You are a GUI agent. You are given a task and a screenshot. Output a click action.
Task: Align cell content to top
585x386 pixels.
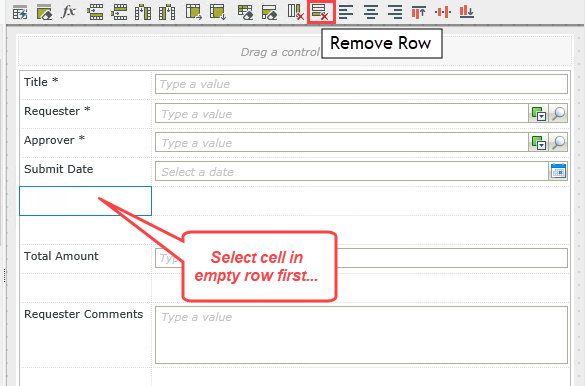pyautogui.click(x=419, y=12)
